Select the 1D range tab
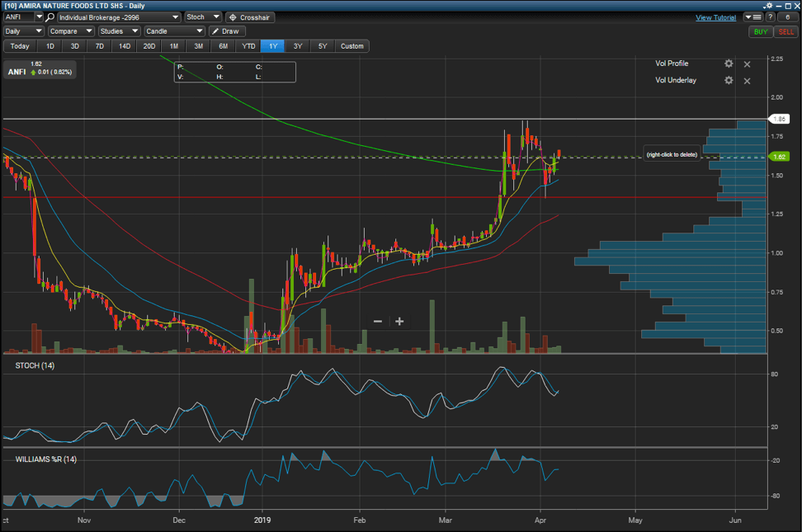This screenshot has width=802, height=532. tap(50, 46)
